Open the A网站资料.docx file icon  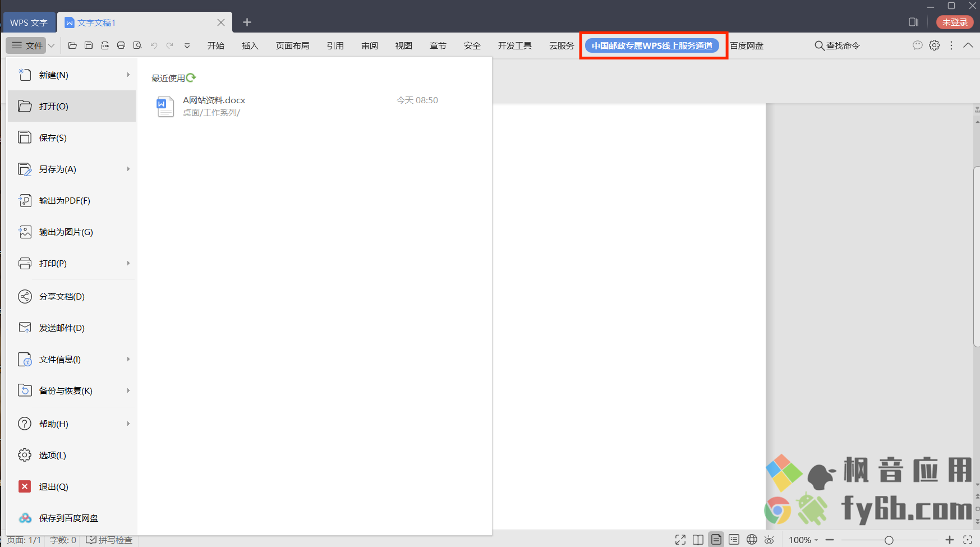point(165,106)
